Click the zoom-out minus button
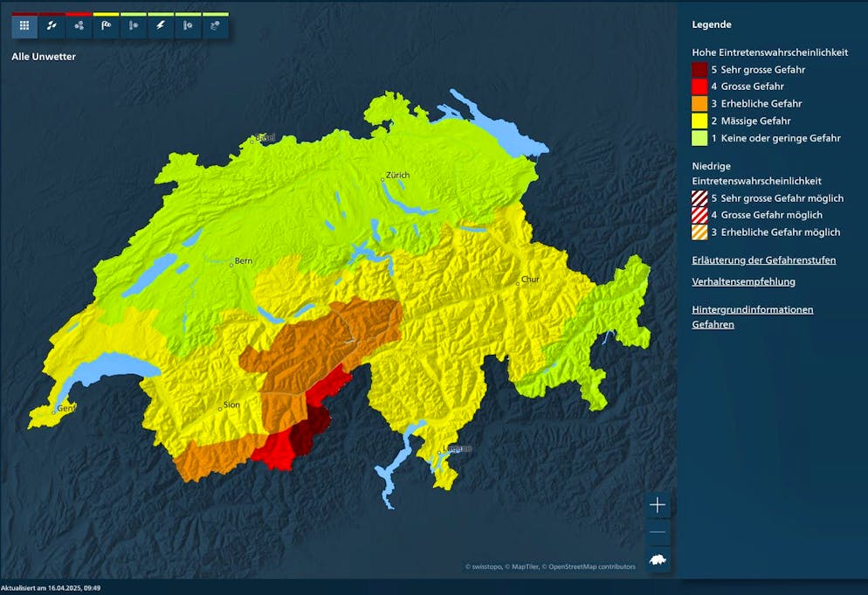Screen dimensions: 868x595 click(658, 530)
